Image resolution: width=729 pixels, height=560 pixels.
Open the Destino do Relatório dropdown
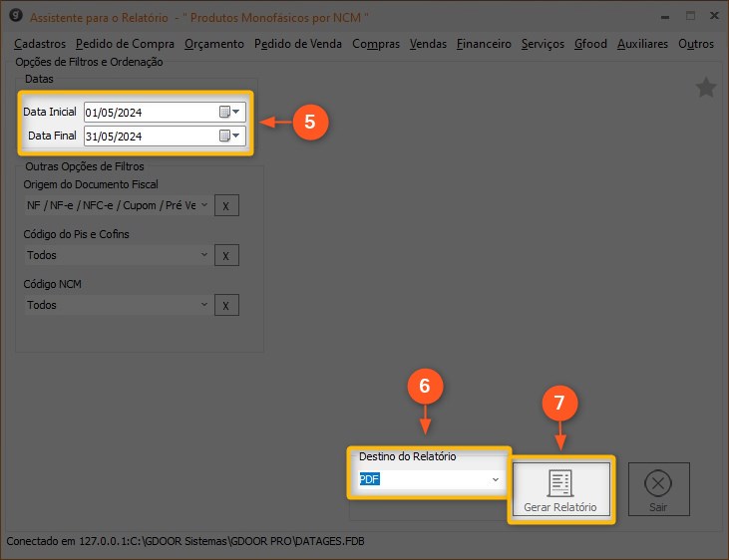pyautogui.click(x=495, y=479)
